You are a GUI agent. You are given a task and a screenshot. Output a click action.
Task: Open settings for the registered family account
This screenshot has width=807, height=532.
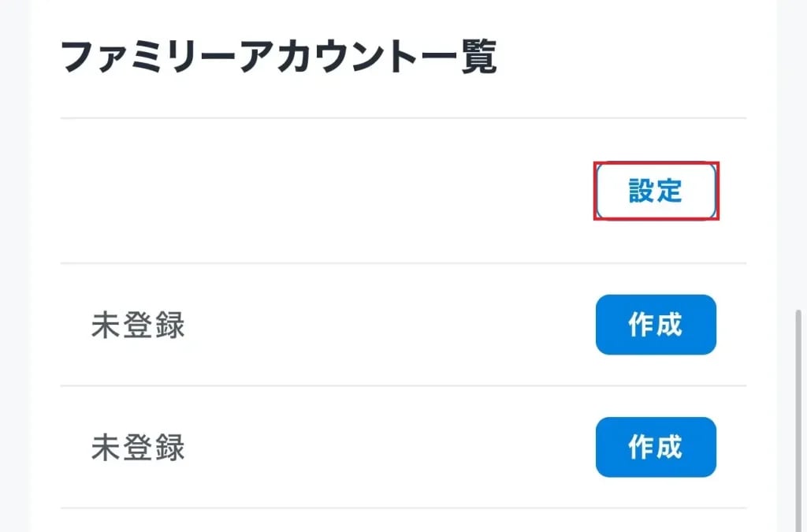point(655,191)
